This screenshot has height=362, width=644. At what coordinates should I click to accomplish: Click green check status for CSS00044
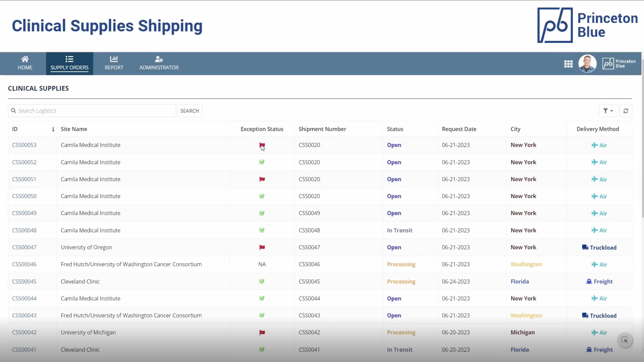pyautogui.click(x=262, y=298)
